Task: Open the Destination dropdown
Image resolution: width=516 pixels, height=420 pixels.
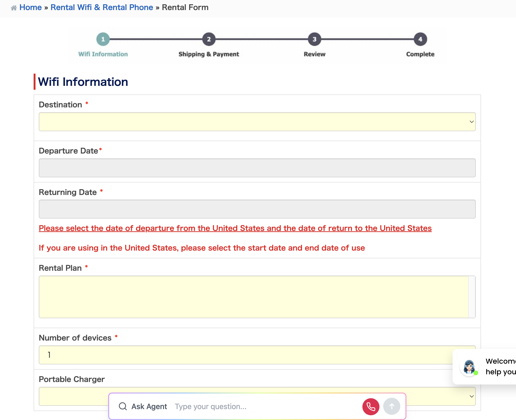Action: [x=257, y=122]
